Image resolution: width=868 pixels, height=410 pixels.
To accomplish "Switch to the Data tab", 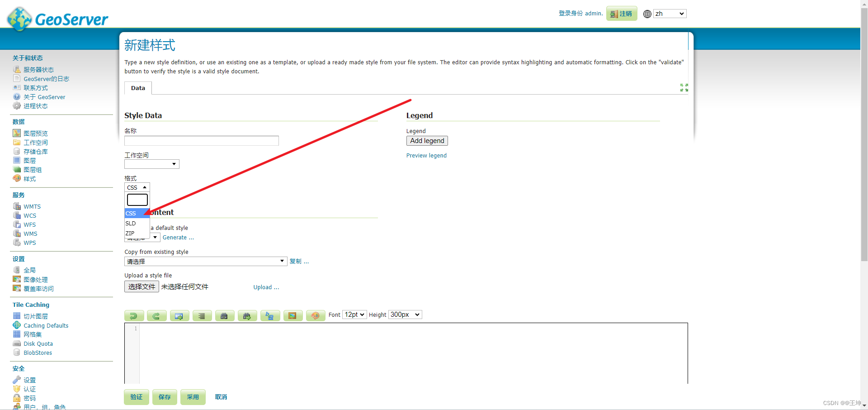I will (138, 88).
